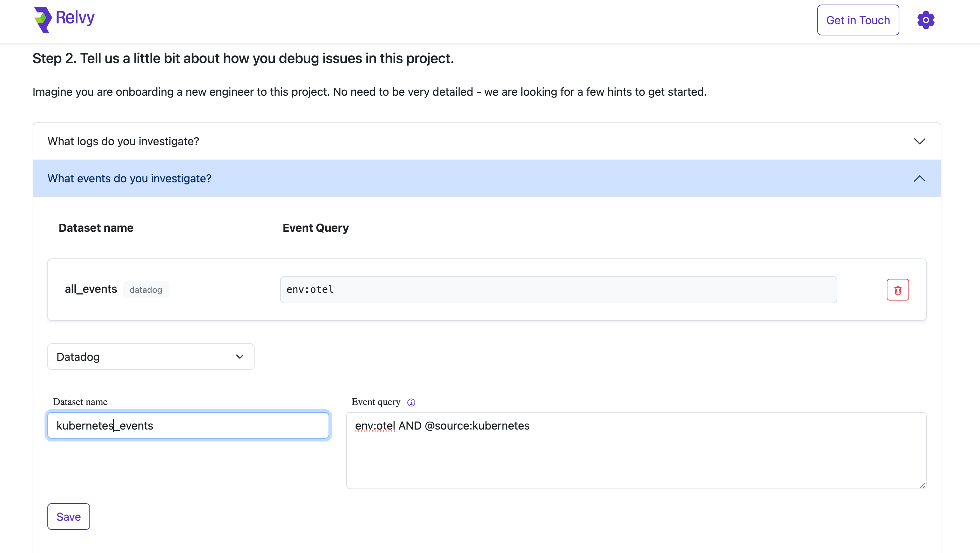Click the Event query info icon
The image size is (980, 553).
point(411,402)
